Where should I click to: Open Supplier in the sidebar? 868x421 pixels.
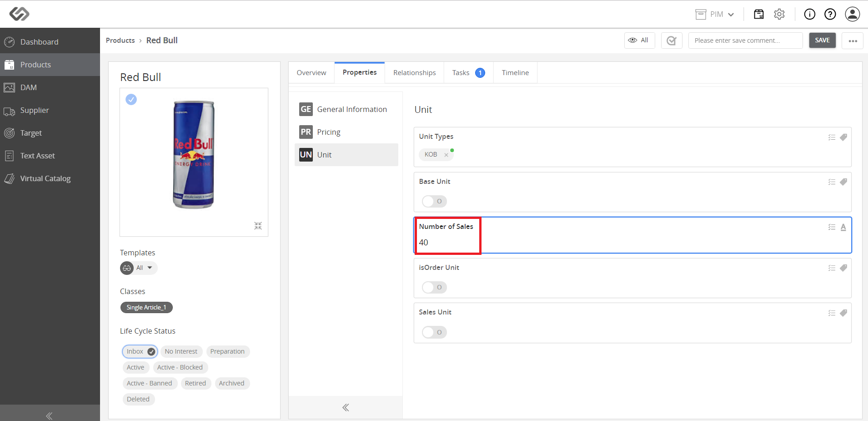click(50, 110)
